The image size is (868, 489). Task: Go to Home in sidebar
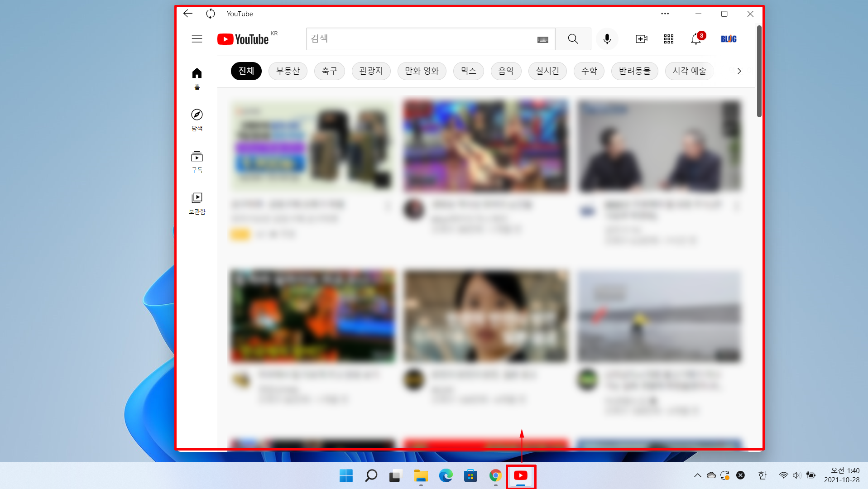(197, 78)
